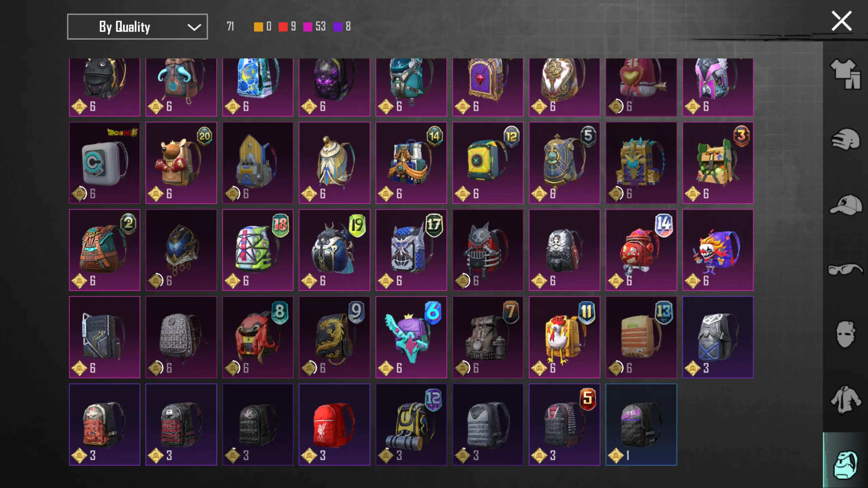This screenshot has height=488, width=868.
Task: Click the dropdown chevron arrow
Action: click(x=194, y=27)
